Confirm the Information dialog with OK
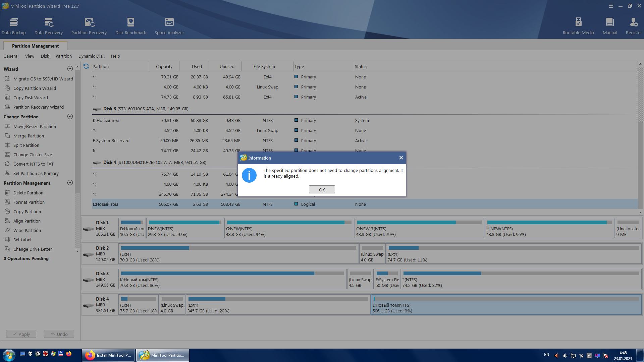 click(x=322, y=190)
